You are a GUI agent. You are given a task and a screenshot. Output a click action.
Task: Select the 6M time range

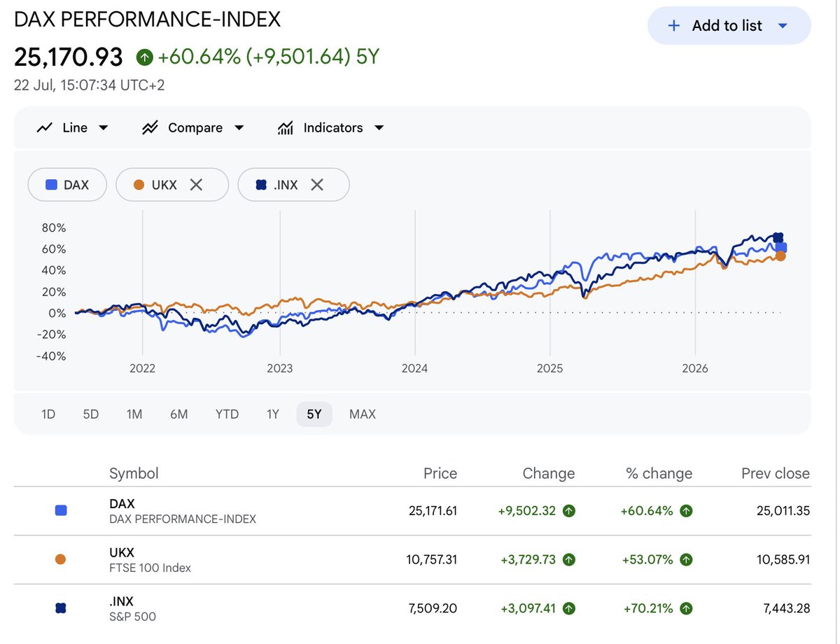(178, 414)
